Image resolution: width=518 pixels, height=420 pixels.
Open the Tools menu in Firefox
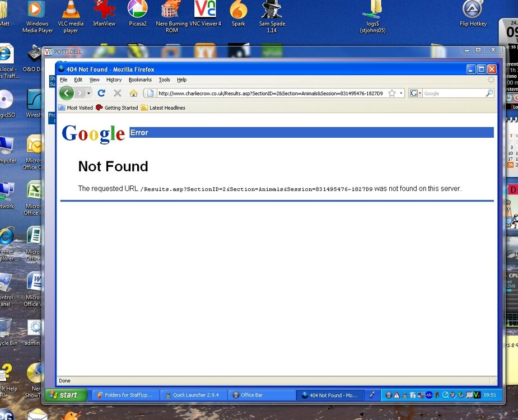tap(164, 80)
